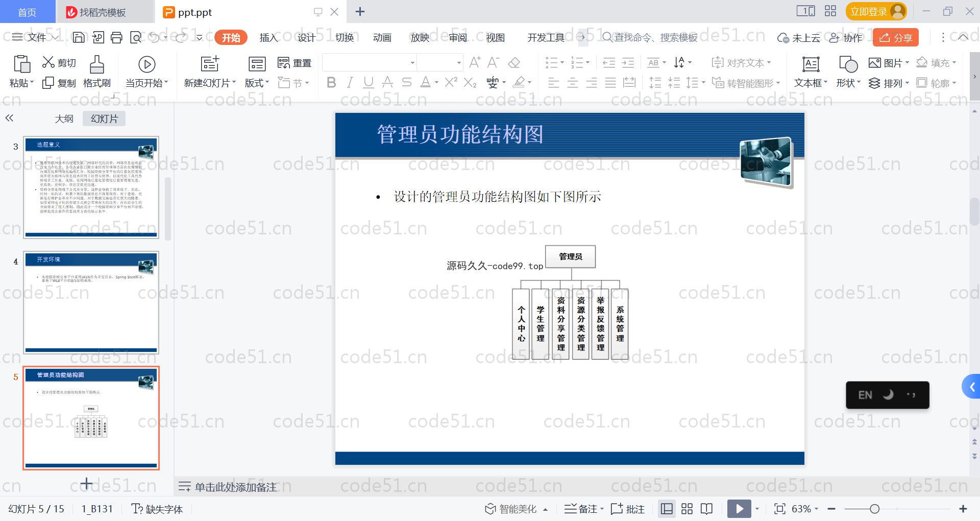Click the Decrease Font Size icon
Screen dimensions: 980x521
tap(493, 62)
